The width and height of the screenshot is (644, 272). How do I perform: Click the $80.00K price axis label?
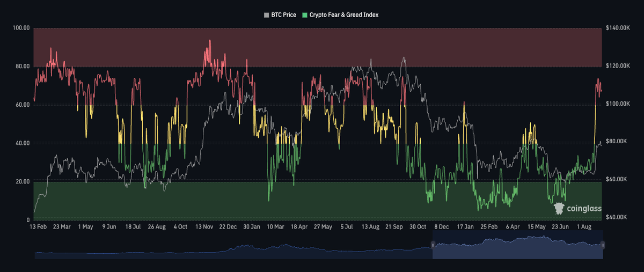(617, 142)
